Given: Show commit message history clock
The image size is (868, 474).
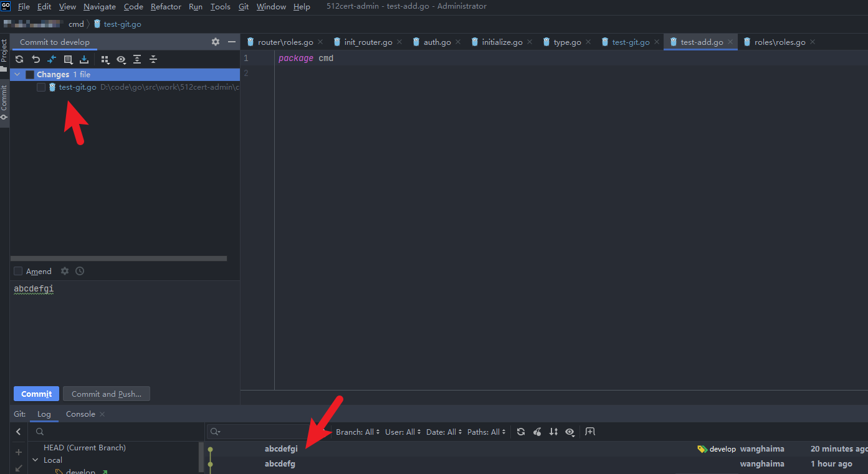Looking at the screenshot, I should pyautogui.click(x=80, y=271).
